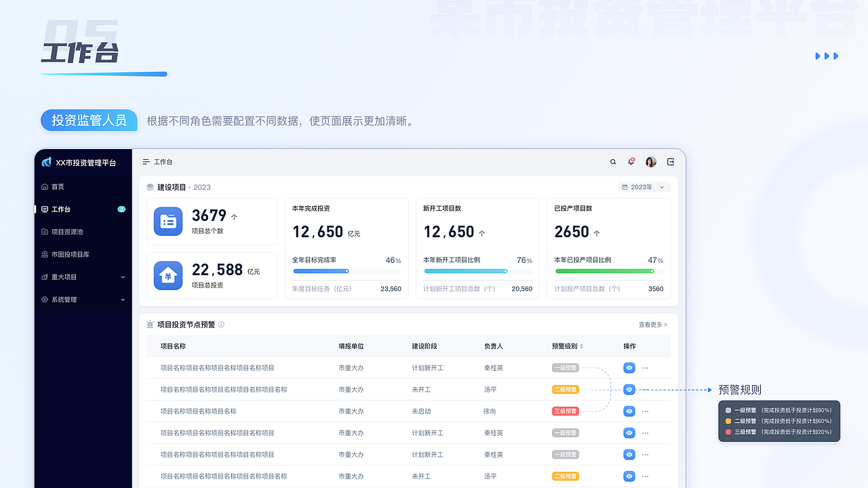Click the user avatar photo
Image resolution: width=868 pixels, height=488 pixels.
pos(651,162)
